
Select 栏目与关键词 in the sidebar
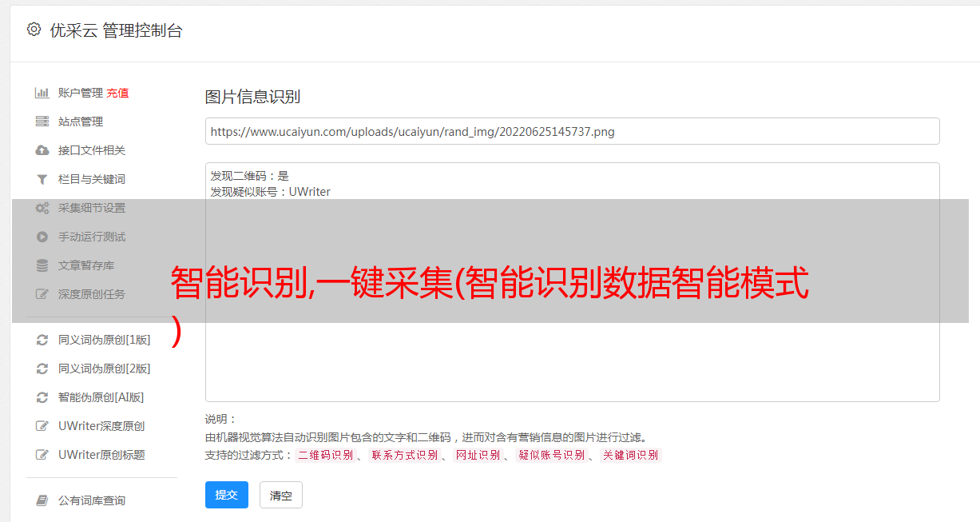point(92,179)
